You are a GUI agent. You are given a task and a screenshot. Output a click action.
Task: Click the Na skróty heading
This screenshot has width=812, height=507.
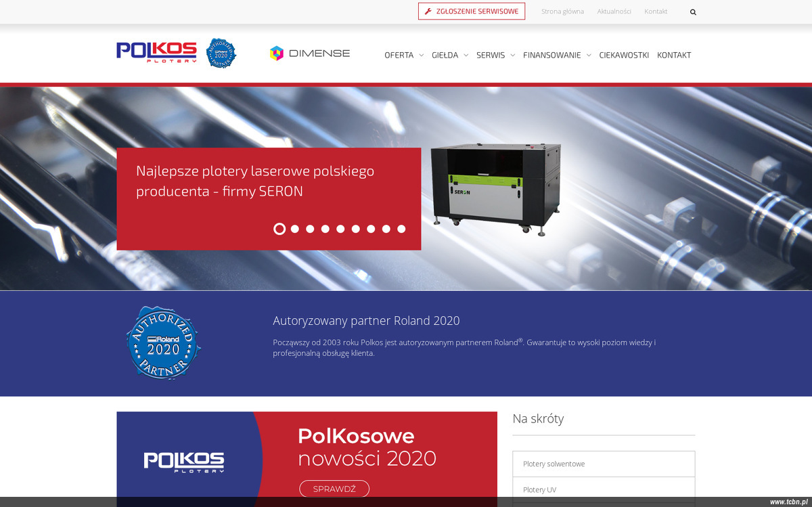pyautogui.click(x=538, y=418)
